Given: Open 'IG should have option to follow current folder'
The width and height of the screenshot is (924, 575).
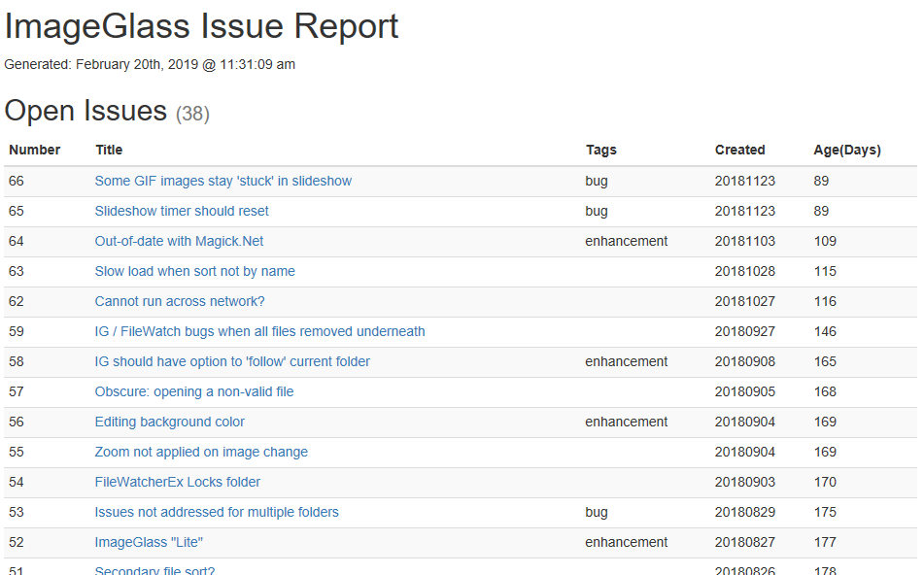Looking at the screenshot, I should 232,361.
